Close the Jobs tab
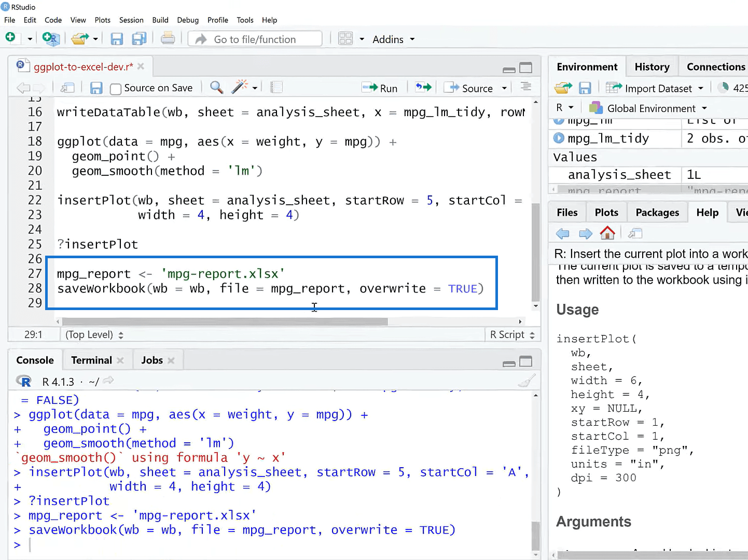The image size is (748, 560). pyautogui.click(x=171, y=360)
